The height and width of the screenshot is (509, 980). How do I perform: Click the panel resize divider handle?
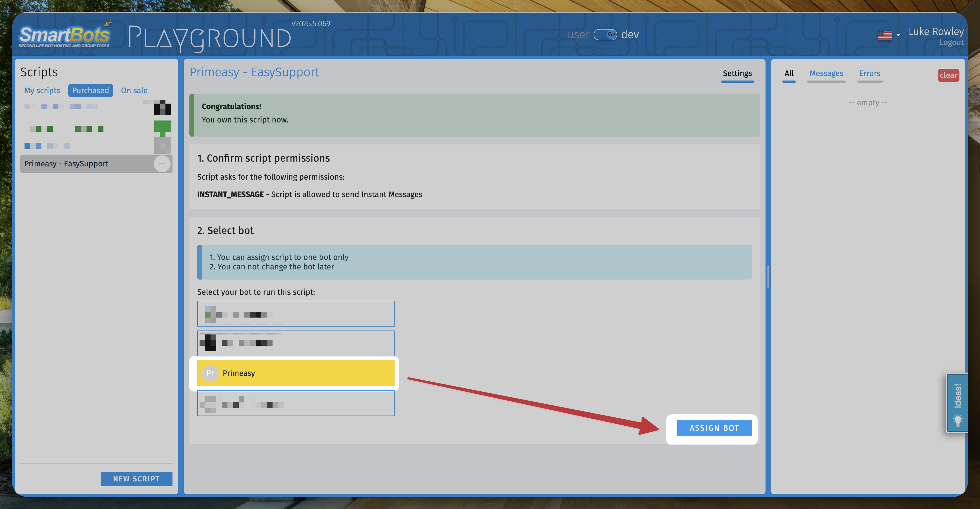pyautogui.click(x=768, y=276)
